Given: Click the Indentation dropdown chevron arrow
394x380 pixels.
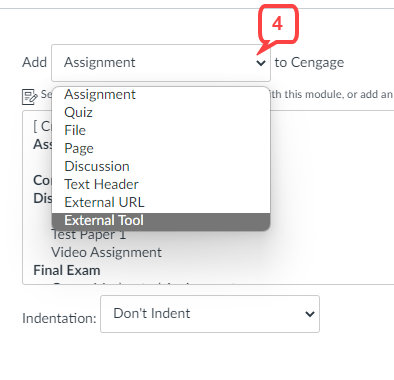Looking at the screenshot, I should pyautogui.click(x=310, y=314).
